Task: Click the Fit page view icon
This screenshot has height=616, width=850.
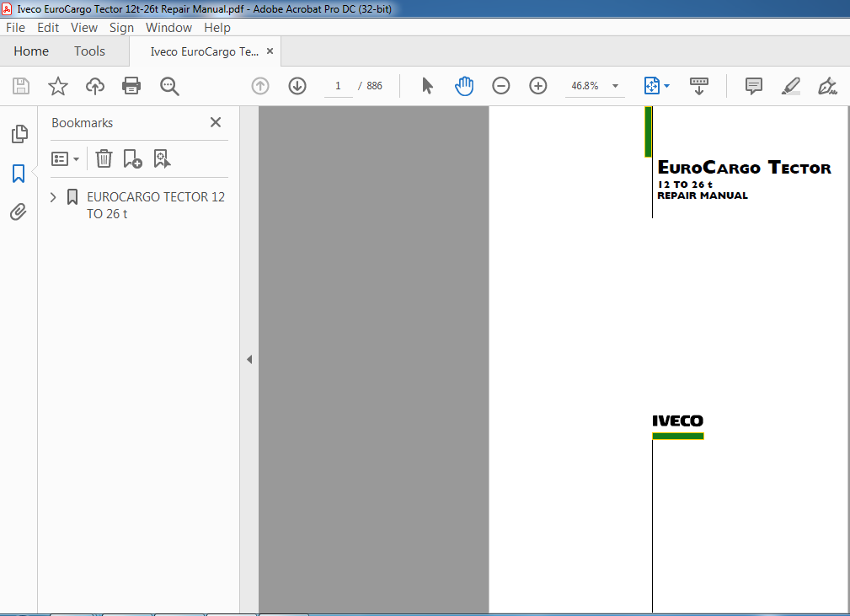Action: pyautogui.click(x=651, y=86)
